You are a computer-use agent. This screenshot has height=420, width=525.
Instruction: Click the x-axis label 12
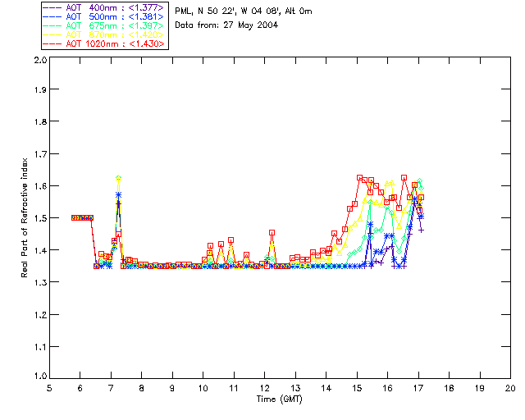264,388
